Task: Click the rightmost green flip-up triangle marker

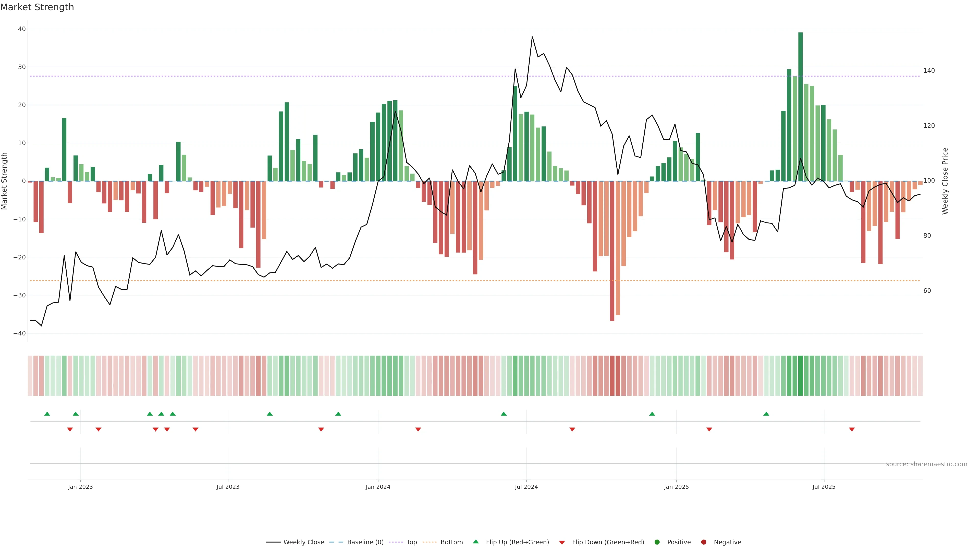Action: (x=766, y=414)
